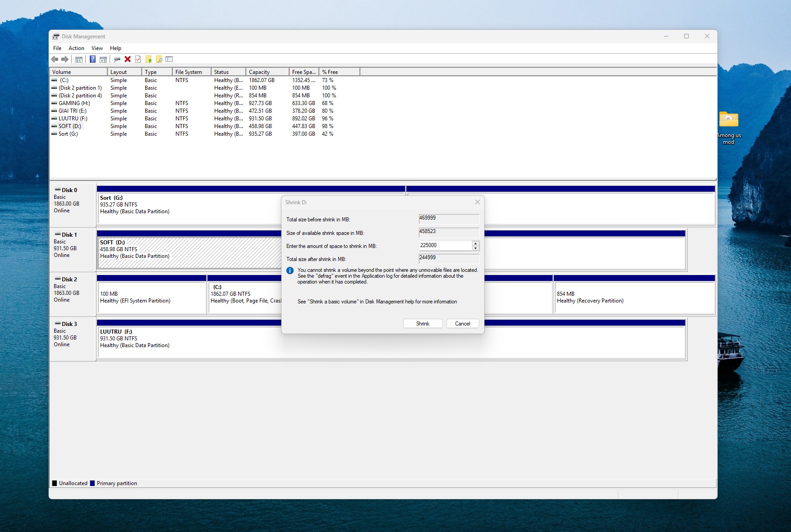Click the checklist settings toolbar icon
Screen dimensions: 791x532
point(169,60)
